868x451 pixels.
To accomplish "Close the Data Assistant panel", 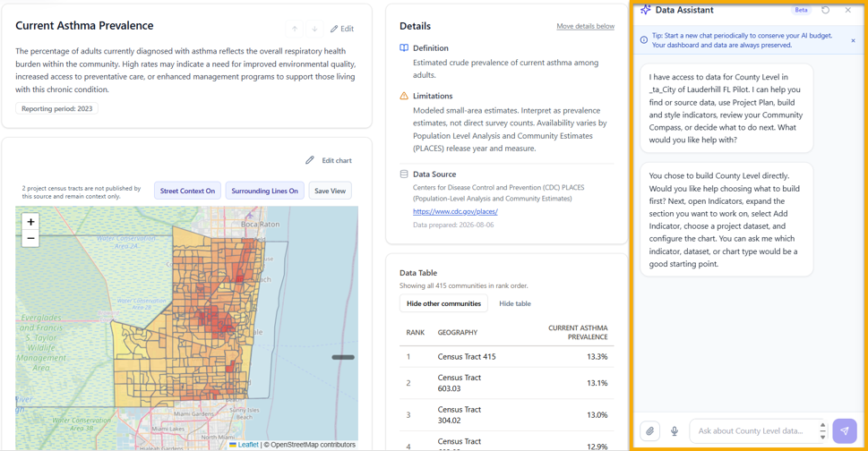I will (847, 10).
